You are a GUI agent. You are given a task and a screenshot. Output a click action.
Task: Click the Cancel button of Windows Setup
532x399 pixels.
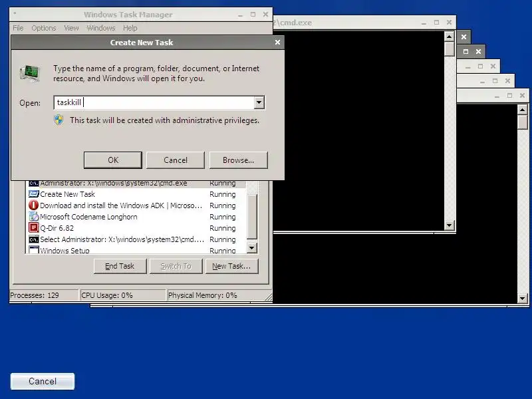[x=43, y=381]
